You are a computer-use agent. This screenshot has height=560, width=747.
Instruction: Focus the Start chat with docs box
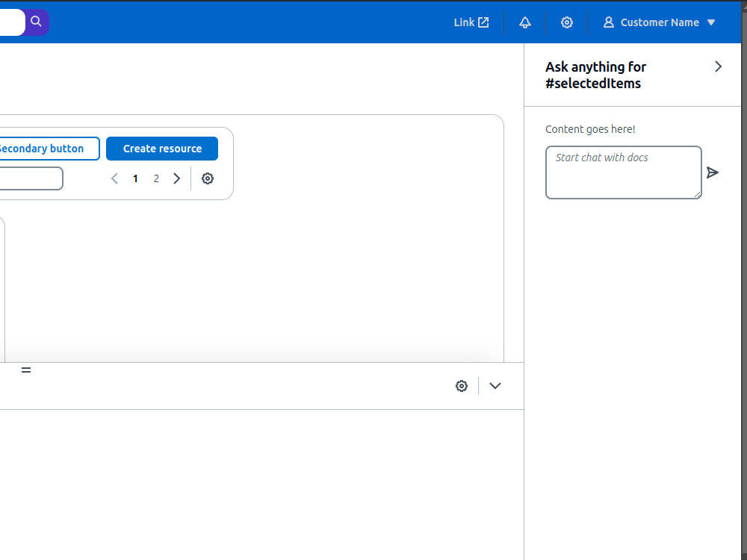(x=623, y=172)
